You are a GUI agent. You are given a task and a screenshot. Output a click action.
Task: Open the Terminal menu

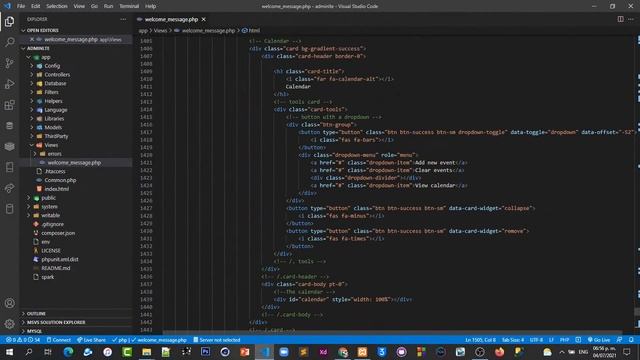[129, 6]
